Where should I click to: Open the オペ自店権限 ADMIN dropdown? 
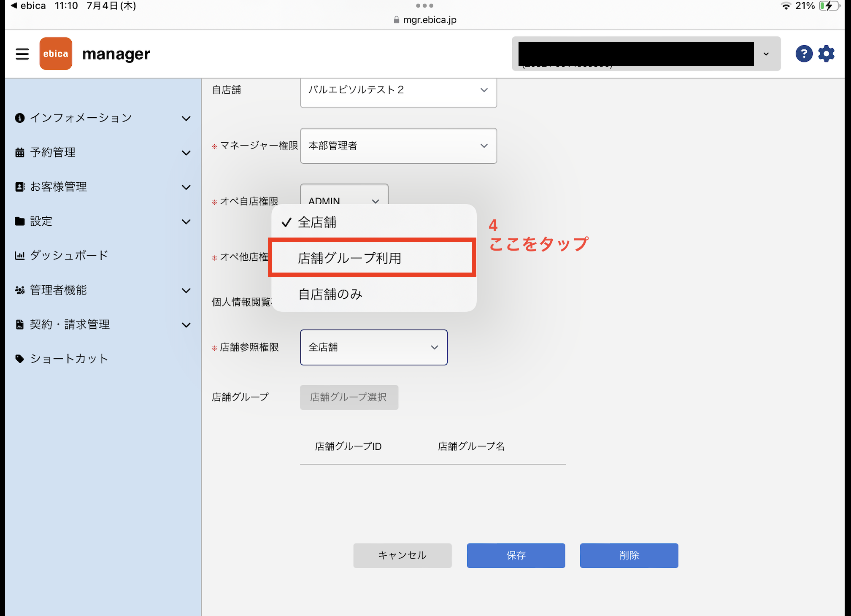[x=344, y=195]
